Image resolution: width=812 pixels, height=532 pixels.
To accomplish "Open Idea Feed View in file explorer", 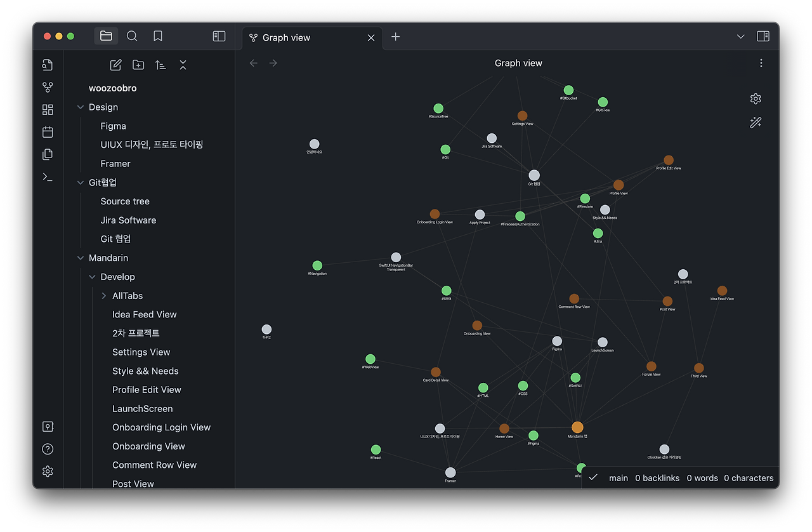I will [x=145, y=314].
